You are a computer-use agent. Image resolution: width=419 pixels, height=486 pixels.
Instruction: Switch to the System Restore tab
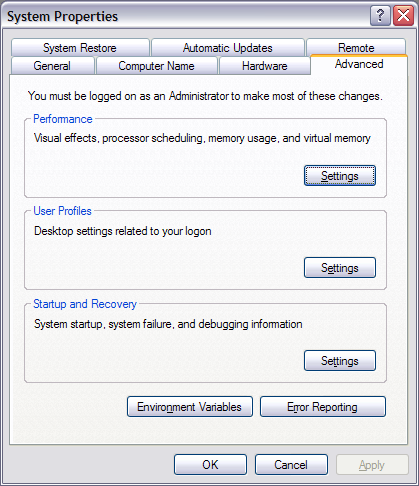(80, 48)
